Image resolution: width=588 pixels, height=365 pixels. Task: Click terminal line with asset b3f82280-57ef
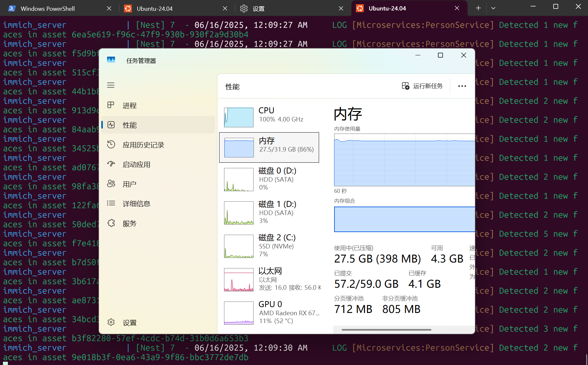[126, 338]
